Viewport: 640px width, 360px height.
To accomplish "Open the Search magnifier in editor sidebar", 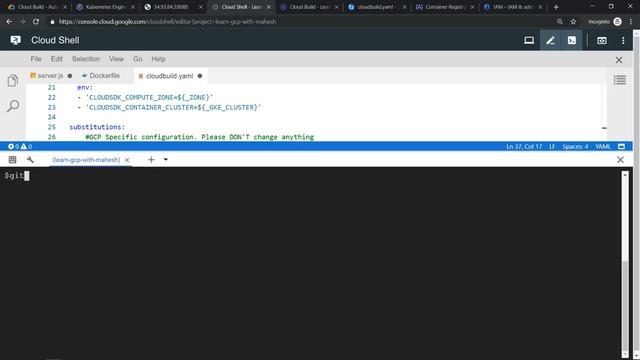I will [x=13, y=106].
